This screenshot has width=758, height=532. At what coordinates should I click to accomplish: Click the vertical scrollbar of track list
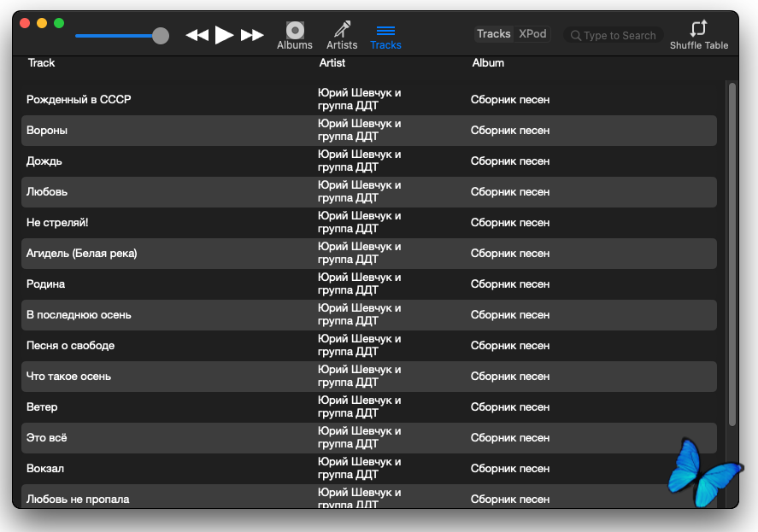(x=732, y=256)
